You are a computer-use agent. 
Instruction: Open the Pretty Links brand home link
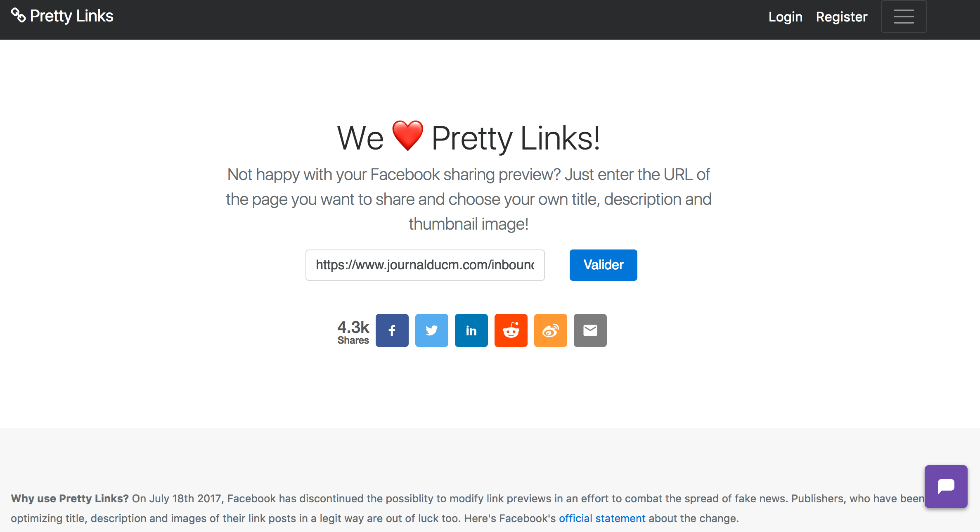point(62,16)
